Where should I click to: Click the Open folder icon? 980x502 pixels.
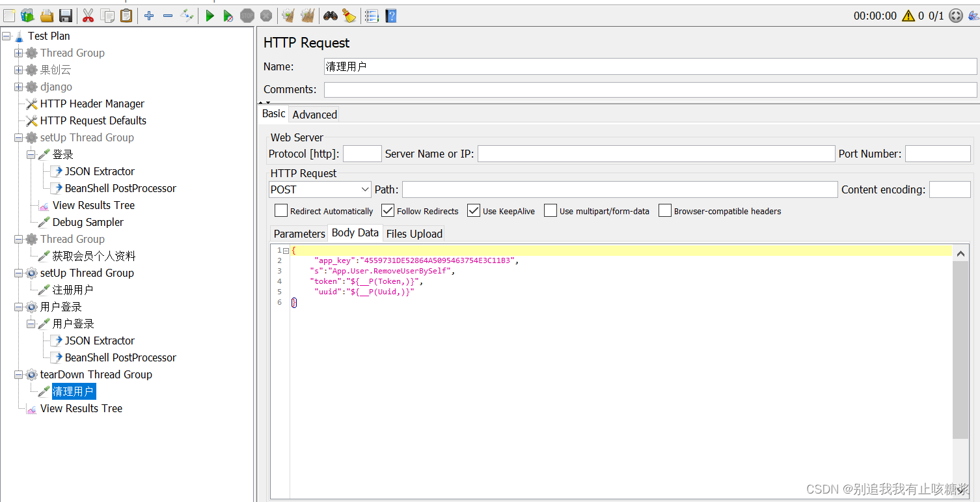tap(47, 16)
